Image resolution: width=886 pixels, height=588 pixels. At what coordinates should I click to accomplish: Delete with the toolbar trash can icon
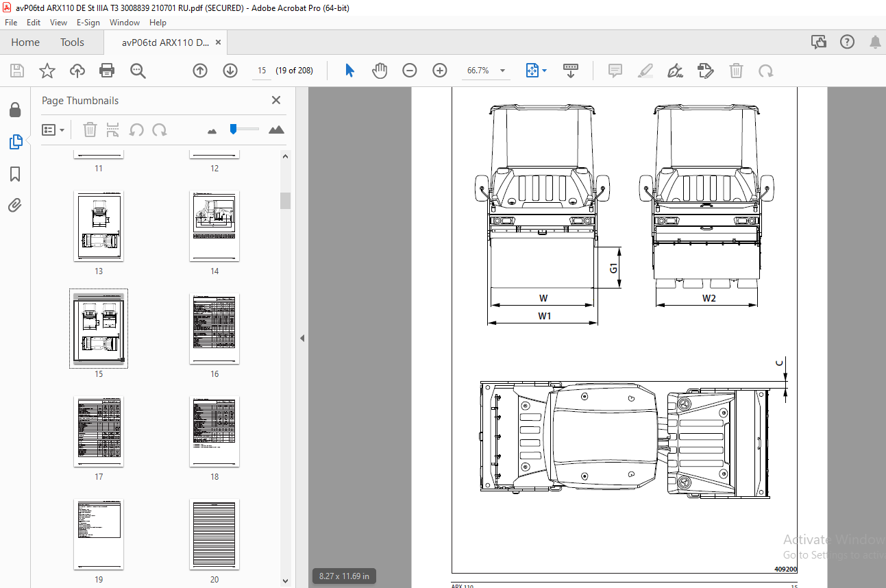[x=736, y=71]
